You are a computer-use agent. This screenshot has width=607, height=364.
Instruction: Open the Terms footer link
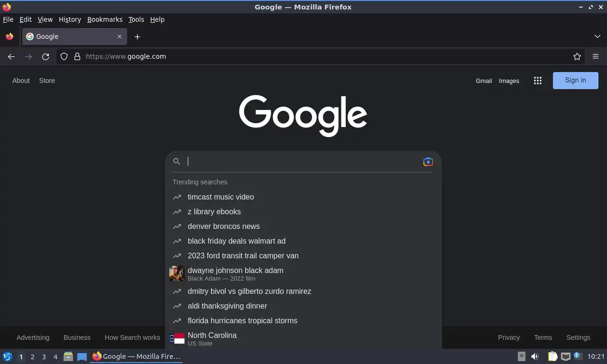point(543,337)
